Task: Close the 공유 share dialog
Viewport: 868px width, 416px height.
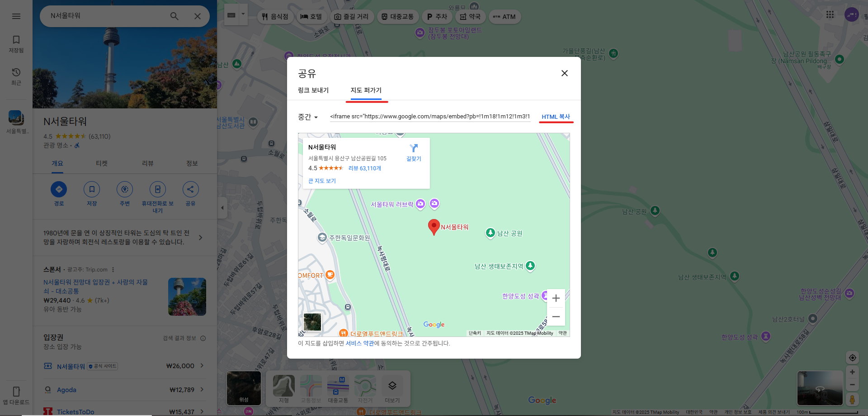Action: 565,73
